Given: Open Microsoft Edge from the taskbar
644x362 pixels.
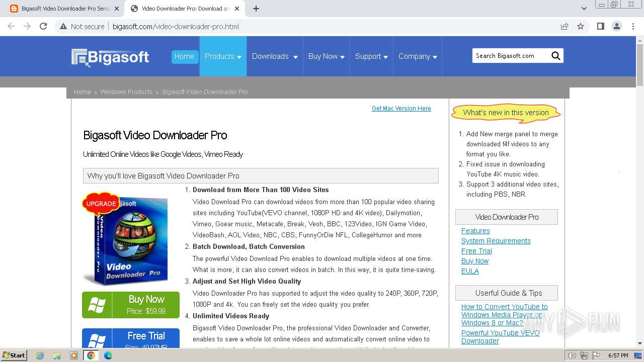Looking at the screenshot, I should 108,355.
